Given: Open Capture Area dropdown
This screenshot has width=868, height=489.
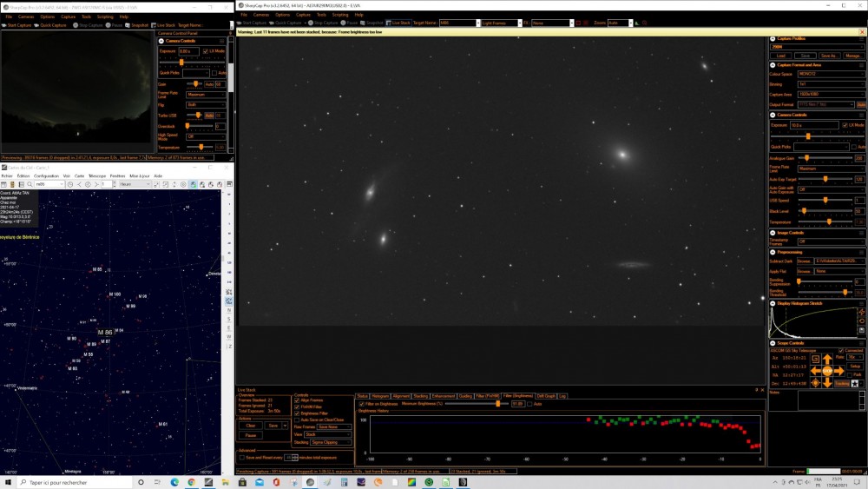Looking at the screenshot, I should click(831, 94).
